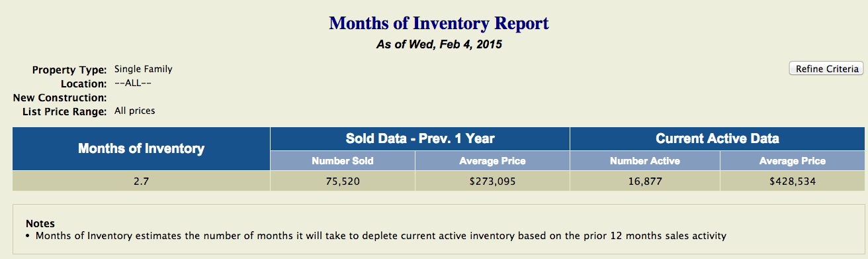Click the Sold Data - Prev. 1 Year header
This screenshot has width=868, height=259.
pos(420,139)
